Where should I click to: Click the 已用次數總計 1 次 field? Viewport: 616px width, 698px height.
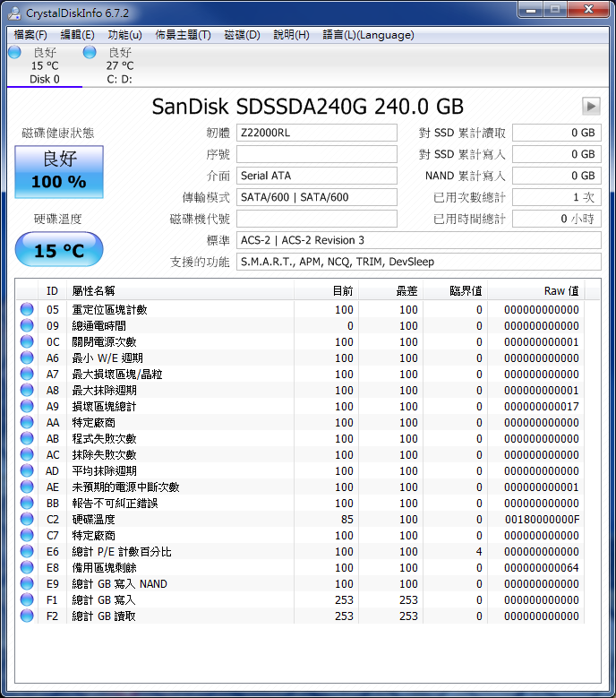click(x=556, y=197)
